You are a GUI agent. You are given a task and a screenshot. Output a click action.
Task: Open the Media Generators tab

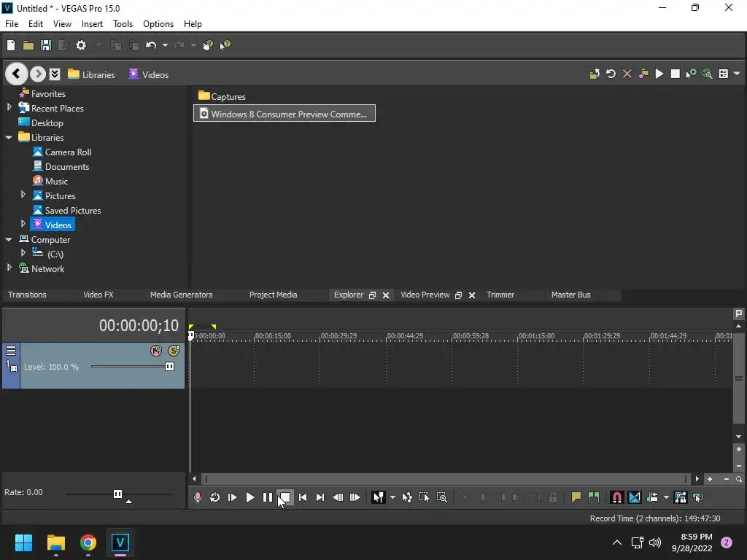(x=182, y=295)
